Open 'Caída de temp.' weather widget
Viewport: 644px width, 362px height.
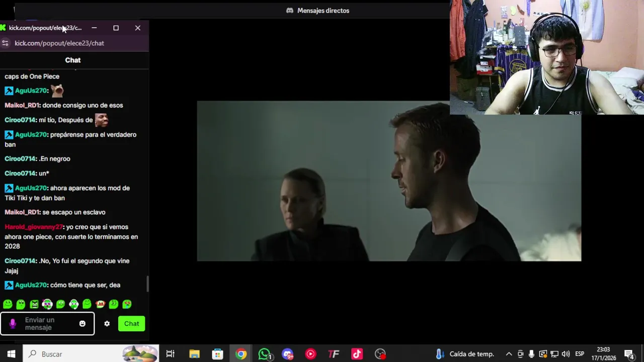(x=464, y=354)
